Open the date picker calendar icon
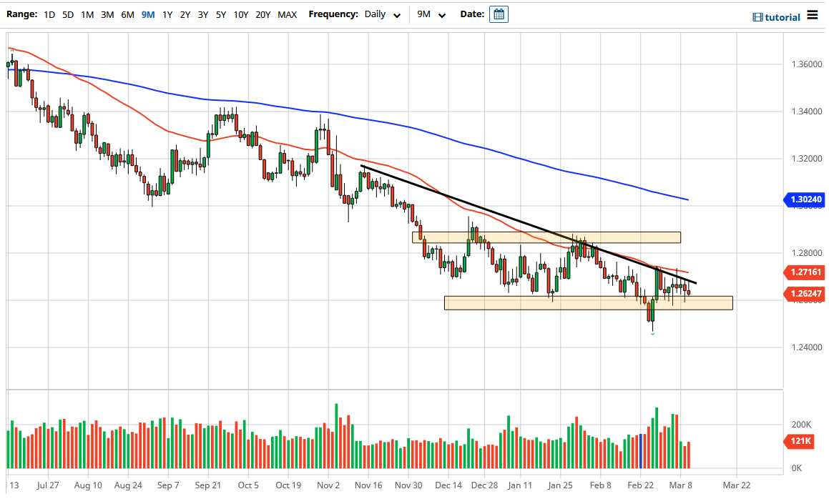This screenshot has height=504, width=829. [499, 14]
